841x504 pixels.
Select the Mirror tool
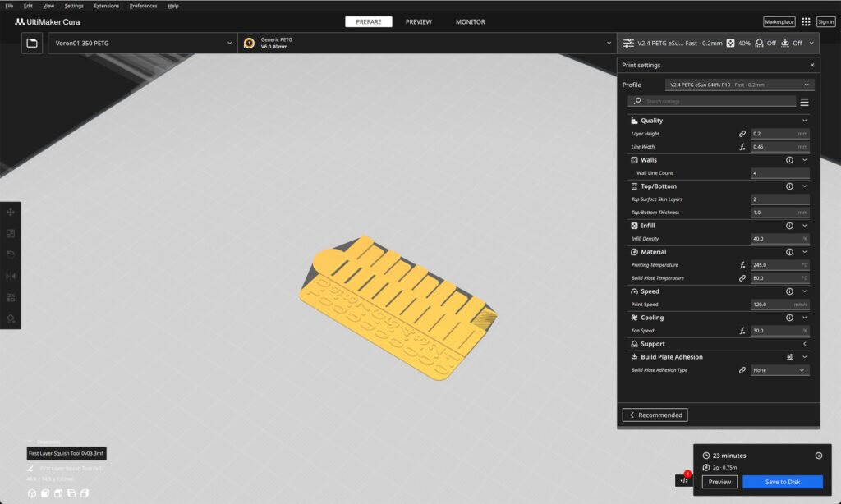[11, 276]
